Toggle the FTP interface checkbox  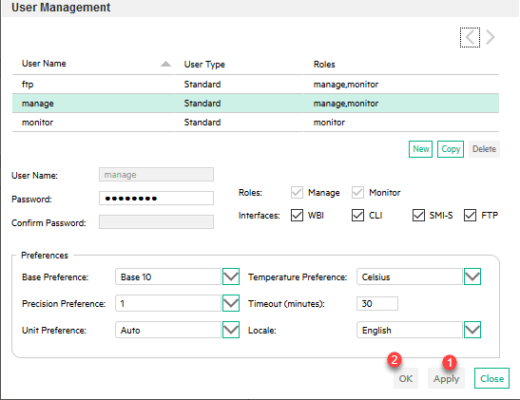click(470, 215)
